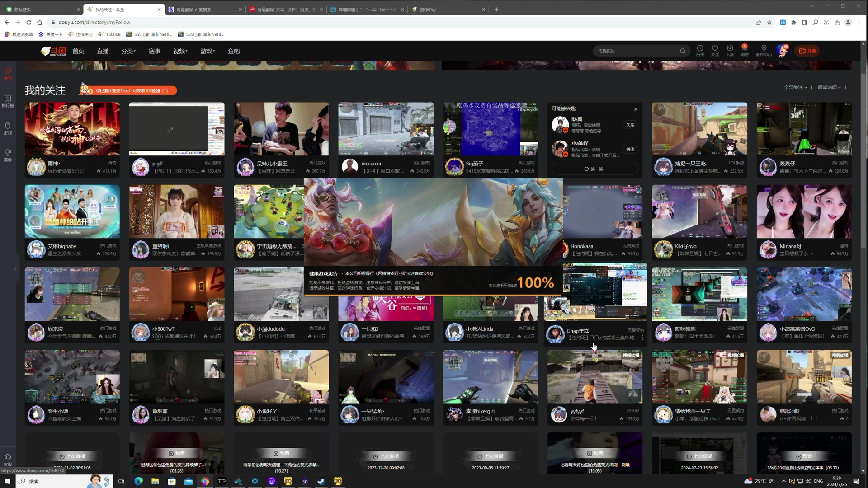Open the yyfyyf stream thumbnail
Screen dimensions: 868x488
[x=594, y=376]
